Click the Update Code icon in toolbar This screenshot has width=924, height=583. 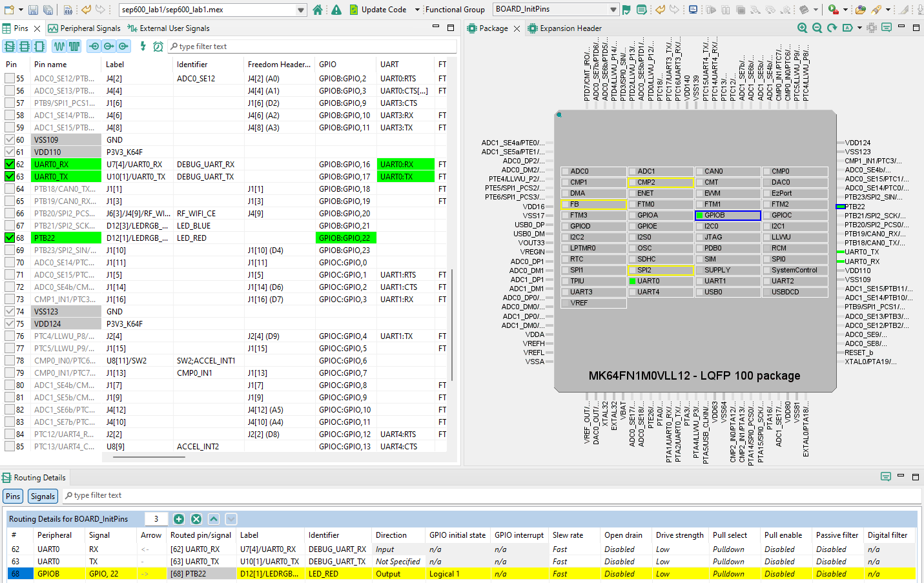[353, 10]
